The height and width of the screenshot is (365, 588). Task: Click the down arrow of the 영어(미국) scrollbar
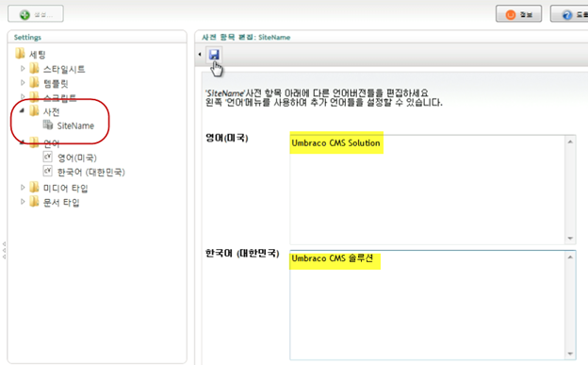pos(570,238)
